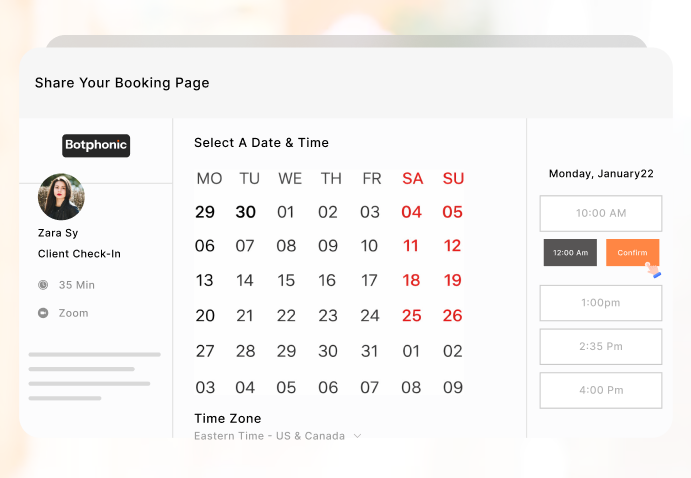This screenshot has width=691, height=478.
Task: Click the camera icon beside Zoom
Action: (x=43, y=313)
